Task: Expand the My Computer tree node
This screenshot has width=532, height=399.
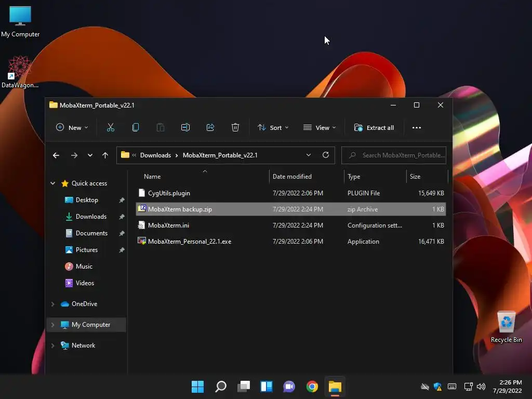Action: click(52, 325)
